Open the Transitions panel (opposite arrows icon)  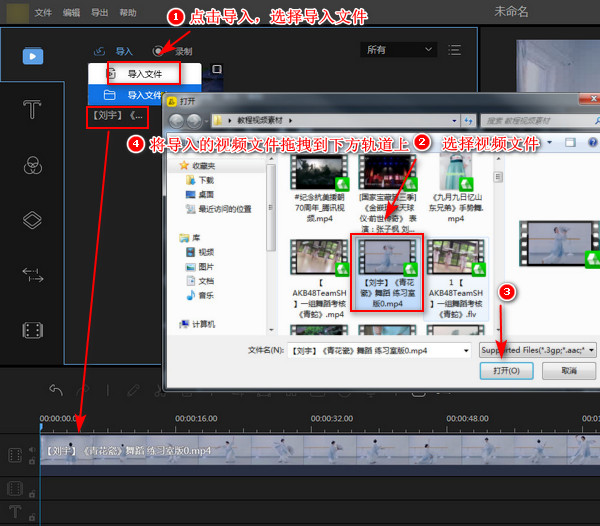point(33,275)
